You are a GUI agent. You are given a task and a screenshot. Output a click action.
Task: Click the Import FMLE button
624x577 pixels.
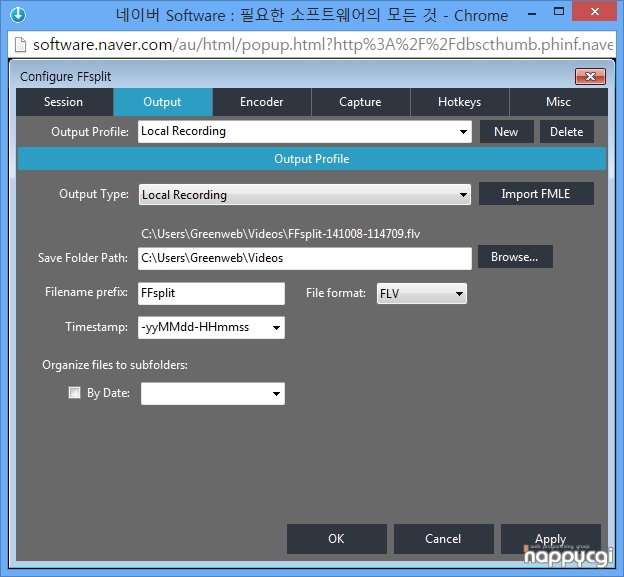tap(536, 194)
